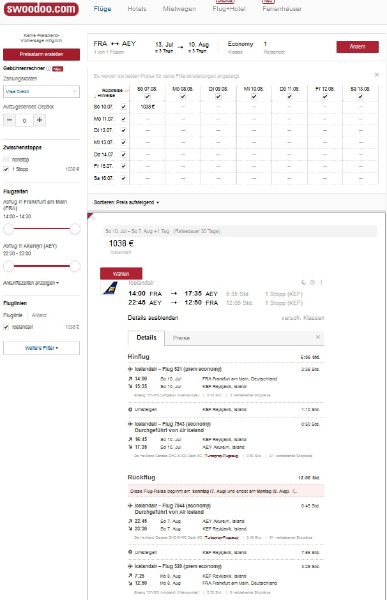This screenshot has height=600, width=387.
Task: Click the 13. Jul departure date
Action: [164, 44]
